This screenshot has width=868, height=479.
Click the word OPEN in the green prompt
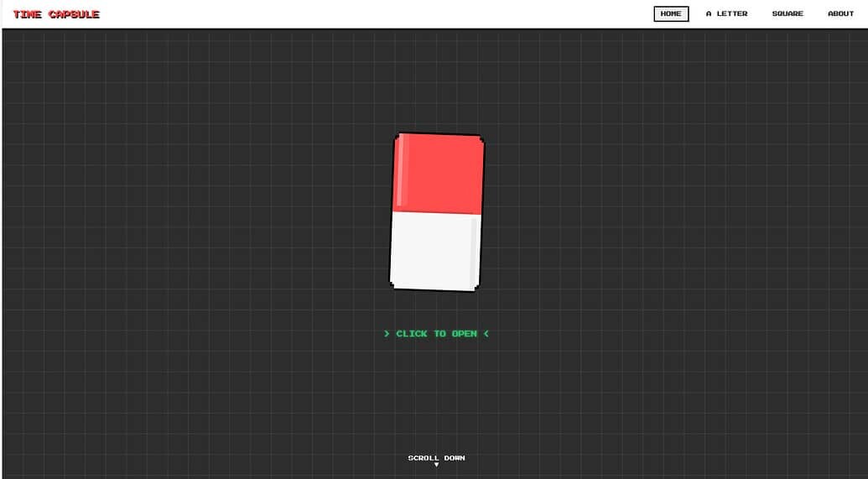click(465, 334)
